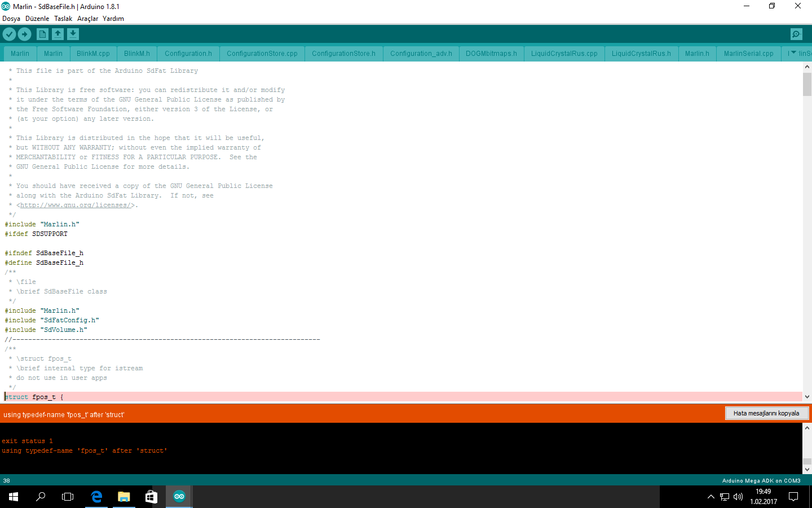The width and height of the screenshot is (812, 508).
Task: Switch to the ConfigurationStore.h tab
Action: coord(343,54)
